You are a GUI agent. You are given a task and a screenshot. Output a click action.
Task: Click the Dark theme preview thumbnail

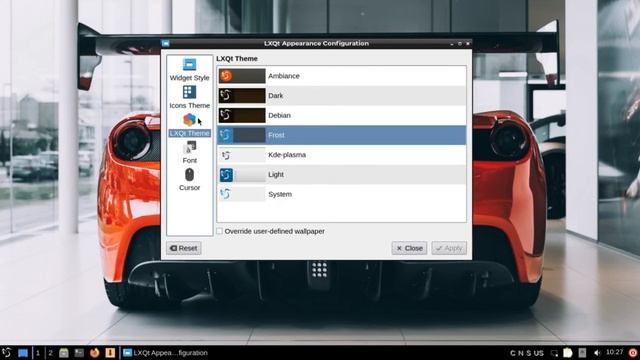tap(242, 96)
